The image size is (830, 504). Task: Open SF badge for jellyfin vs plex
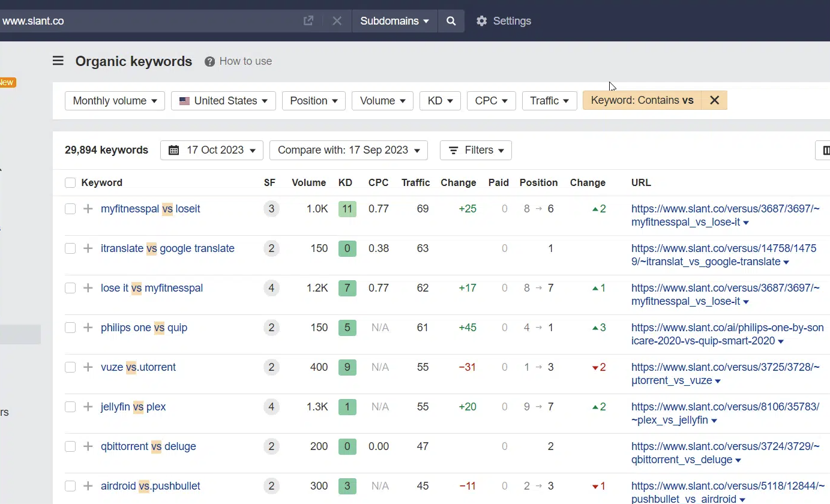coord(271,407)
